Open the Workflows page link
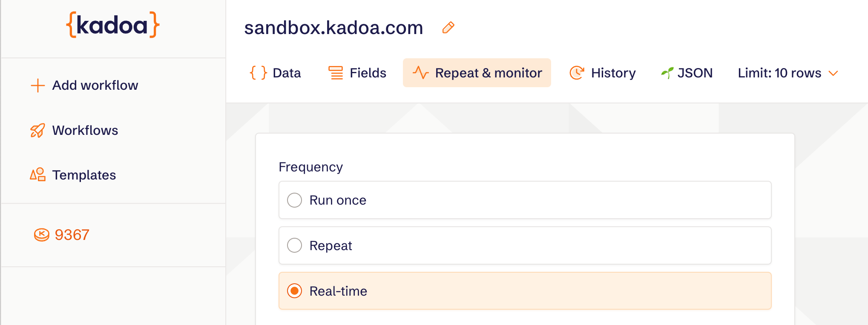The height and width of the screenshot is (325, 868). (85, 131)
